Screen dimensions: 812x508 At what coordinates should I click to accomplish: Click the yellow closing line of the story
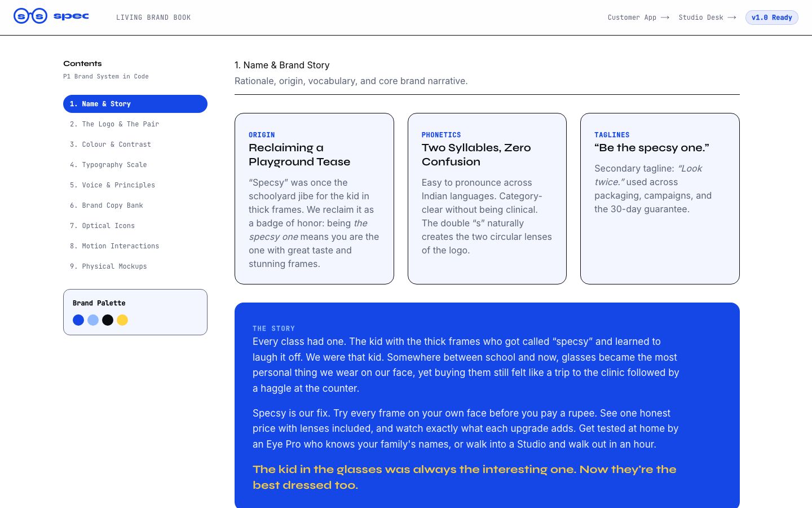[x=465, y=477]
